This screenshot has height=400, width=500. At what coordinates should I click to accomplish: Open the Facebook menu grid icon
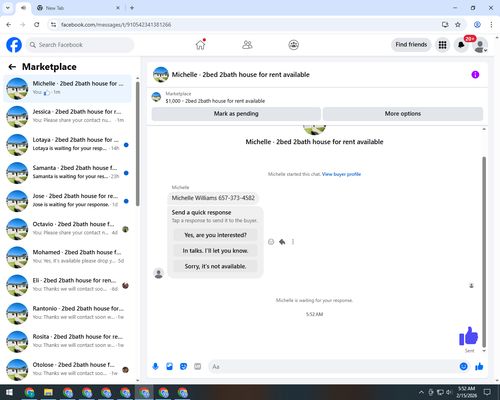tap(442, 45)
